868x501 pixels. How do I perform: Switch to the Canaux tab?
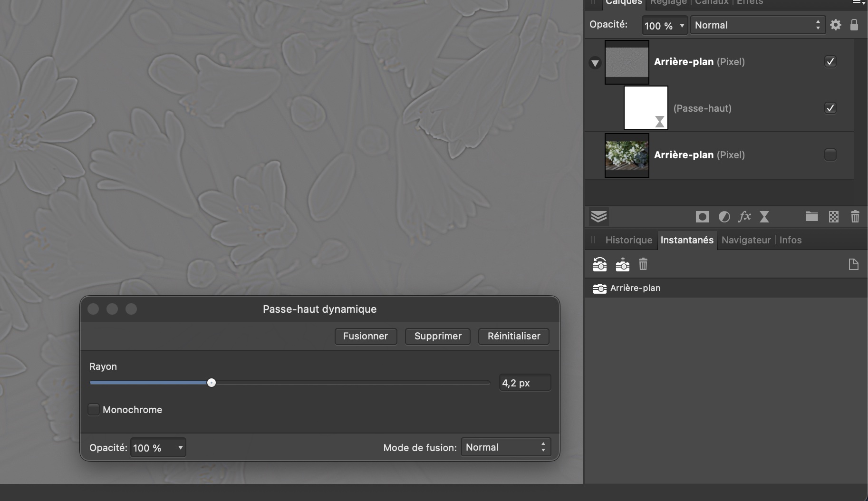pos(712,2)
